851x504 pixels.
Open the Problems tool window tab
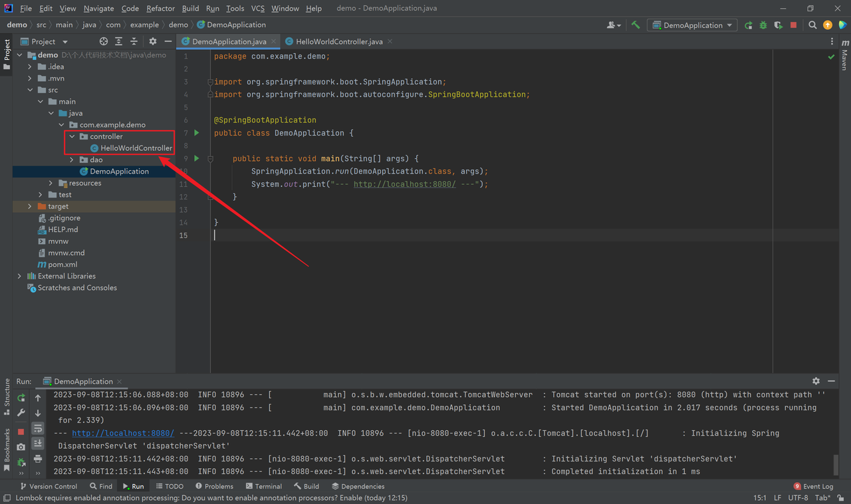[x=213, y=486]
